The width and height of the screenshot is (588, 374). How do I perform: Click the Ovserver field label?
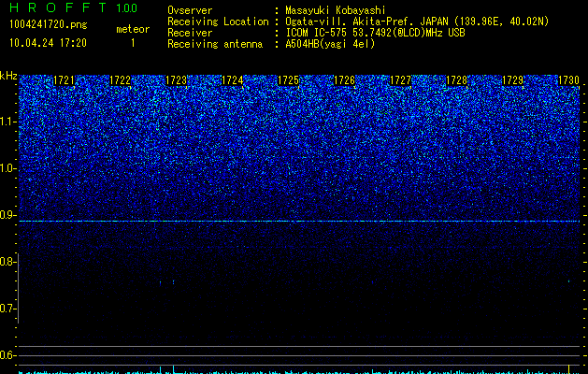pyautogui.click(x=190, y=11)
